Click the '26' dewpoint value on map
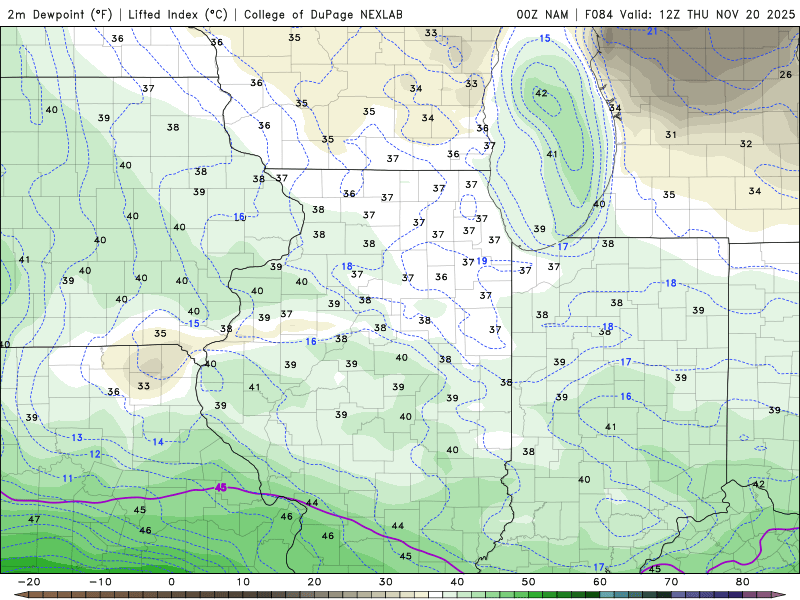Image resolution: width=800 pixels, height=600 pixels. pos(786,74)
